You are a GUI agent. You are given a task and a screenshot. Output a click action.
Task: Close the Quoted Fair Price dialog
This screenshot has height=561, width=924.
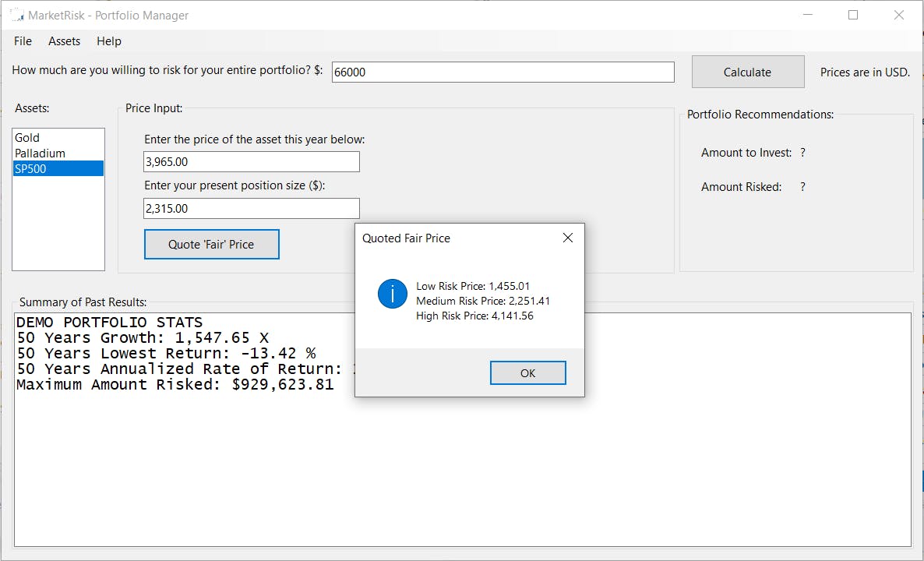tap(567, 238)
